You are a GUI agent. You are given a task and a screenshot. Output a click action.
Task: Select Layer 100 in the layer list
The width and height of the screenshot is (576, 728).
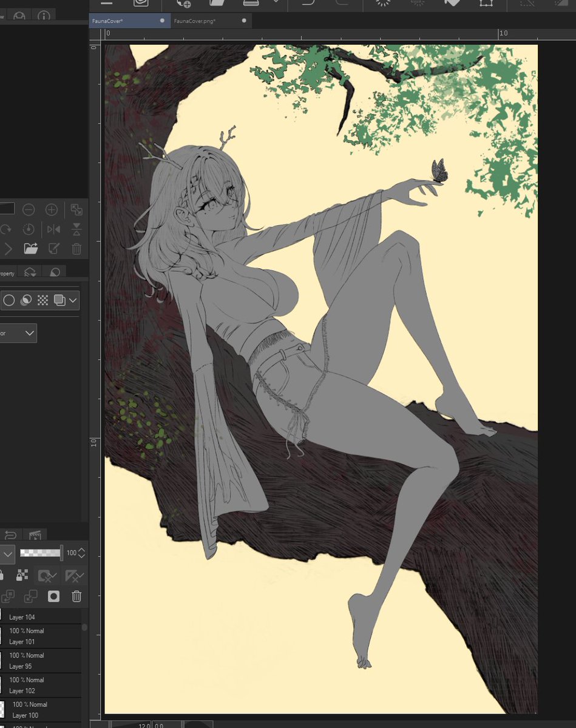tap(40, 710)
